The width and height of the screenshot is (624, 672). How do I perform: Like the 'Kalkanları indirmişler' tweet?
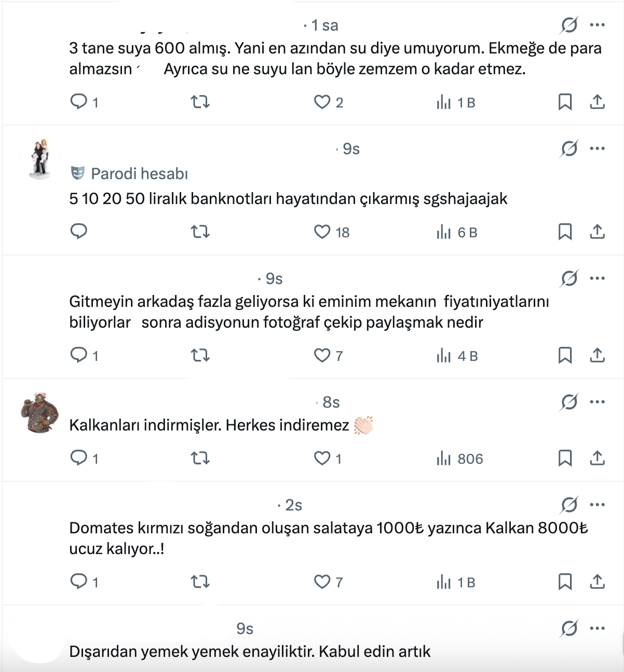322,458
